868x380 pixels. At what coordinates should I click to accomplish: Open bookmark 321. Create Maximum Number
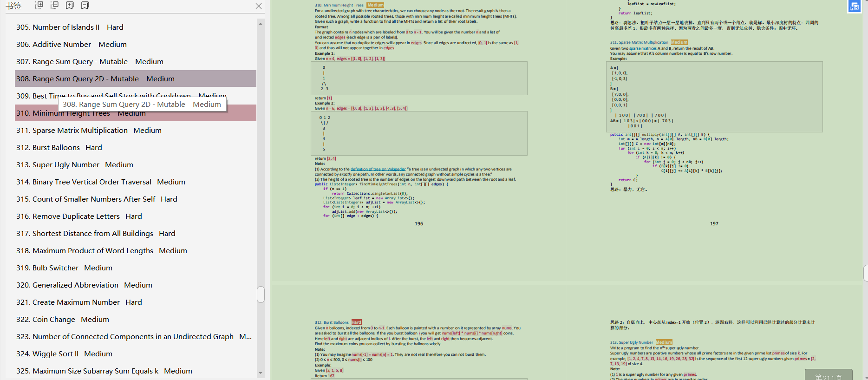point(136,302)
